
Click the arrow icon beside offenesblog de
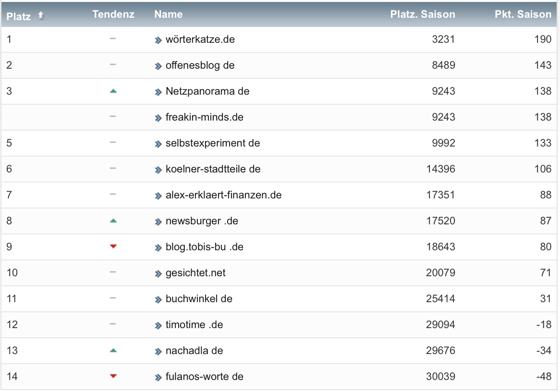pyautogui.click(x=158, y=66)
